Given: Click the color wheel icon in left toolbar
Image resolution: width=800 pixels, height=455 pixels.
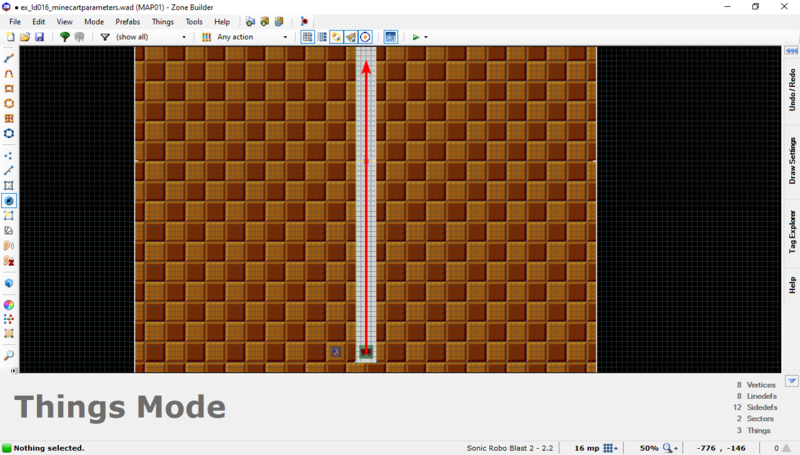Looking at the screenshot, I should 9,304.
